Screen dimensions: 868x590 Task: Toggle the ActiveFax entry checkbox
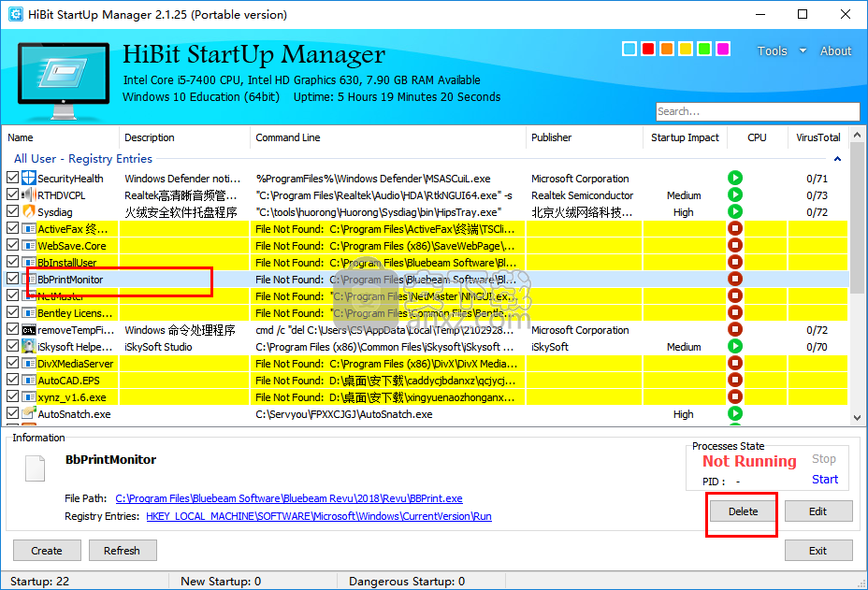[13, 228]
